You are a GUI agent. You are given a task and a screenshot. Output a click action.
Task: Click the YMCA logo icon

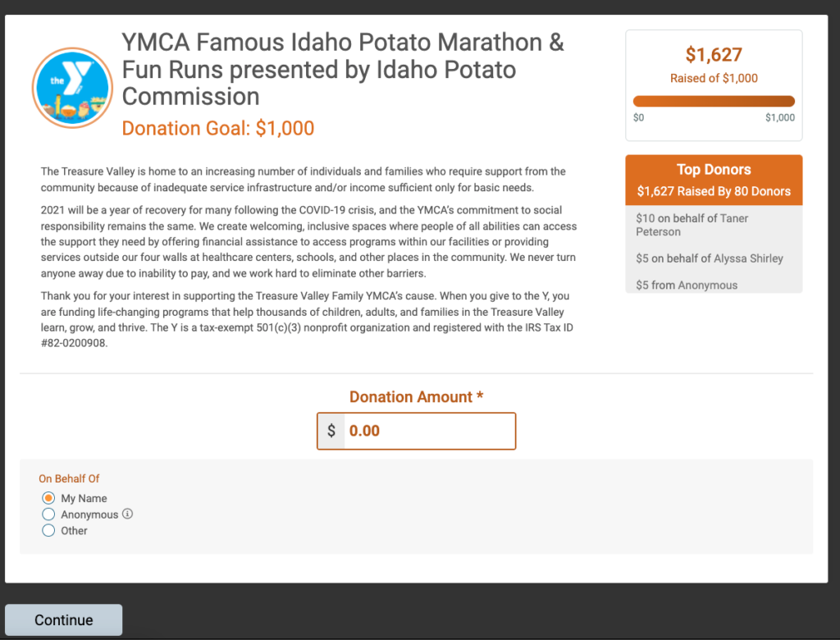pyautogui.click(x=72, y=88)
